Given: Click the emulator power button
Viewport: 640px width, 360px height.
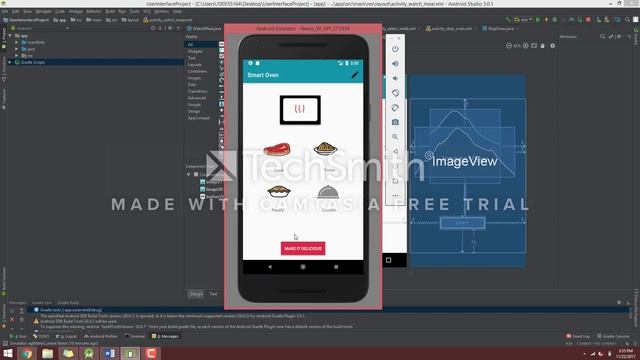Looking at the screenshot, I should tap(395, 49).
